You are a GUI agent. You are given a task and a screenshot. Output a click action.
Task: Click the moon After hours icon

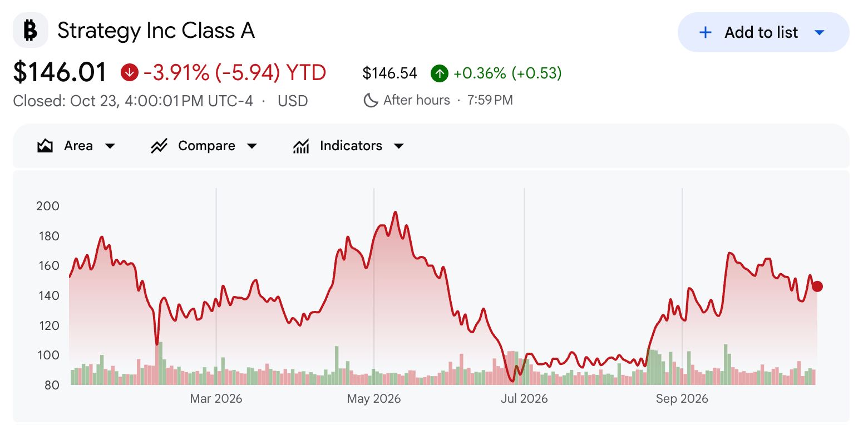[371, 100]
